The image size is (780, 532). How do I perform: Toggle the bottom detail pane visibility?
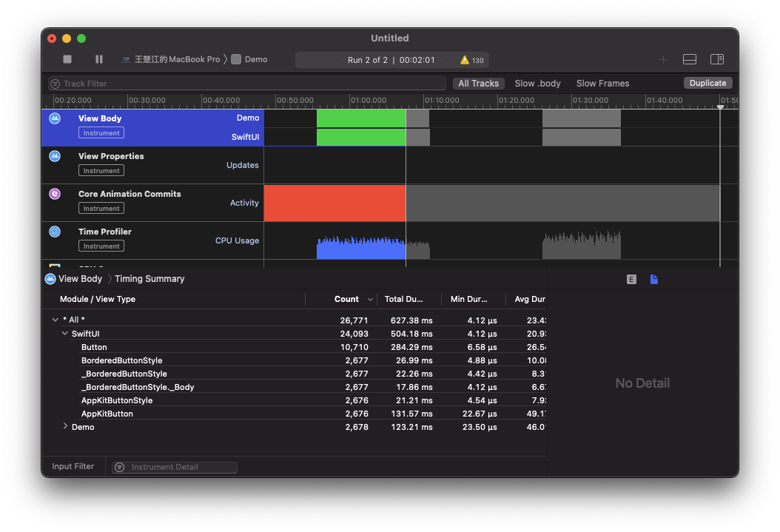[x=689, y=59]
